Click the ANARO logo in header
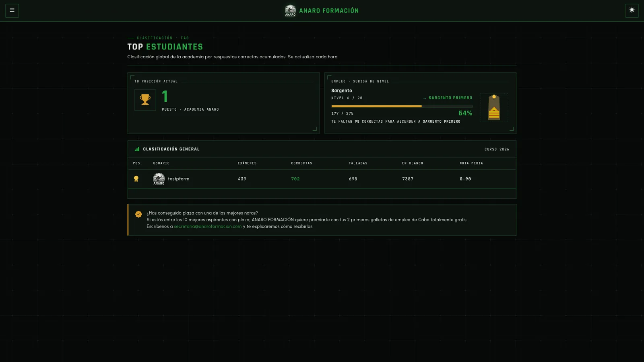Image resolution: width=644 pixels, height=362 pixels. click(x=290, y=10)
